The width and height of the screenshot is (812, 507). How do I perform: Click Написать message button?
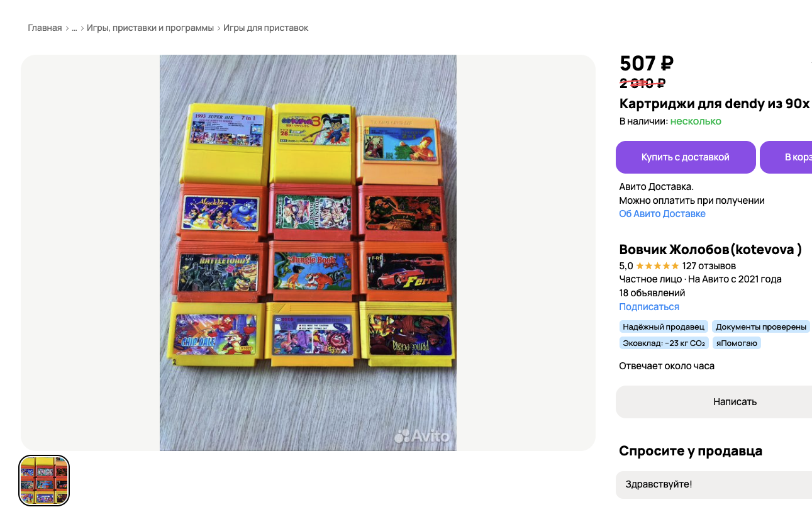coord(735,402)
